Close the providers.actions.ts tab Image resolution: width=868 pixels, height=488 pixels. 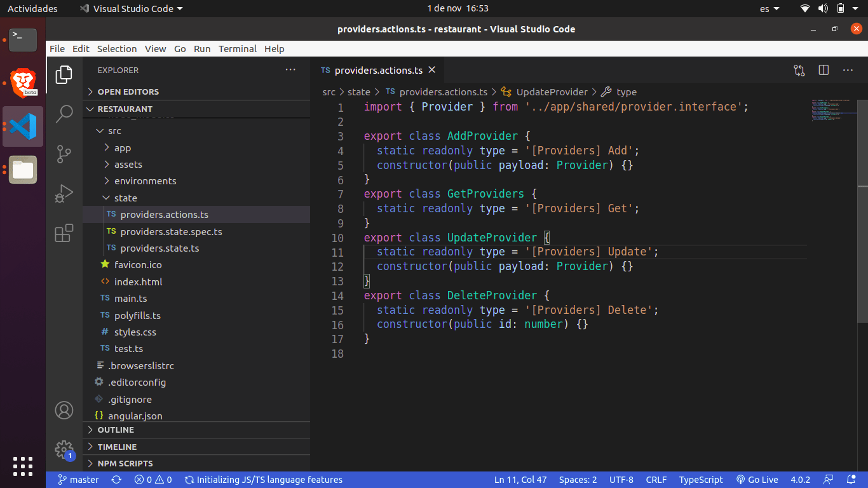pyautogui.click(x=432, y=70)
